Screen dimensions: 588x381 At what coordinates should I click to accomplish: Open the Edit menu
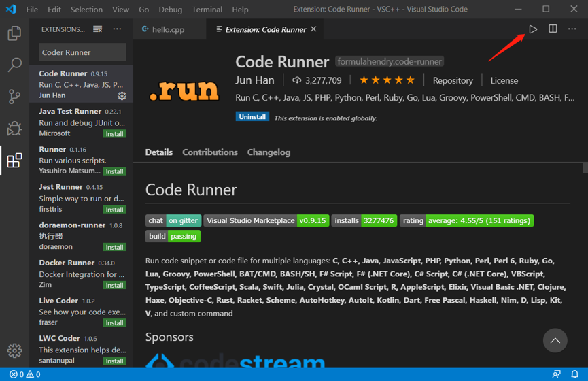click(x=54, y=10)
